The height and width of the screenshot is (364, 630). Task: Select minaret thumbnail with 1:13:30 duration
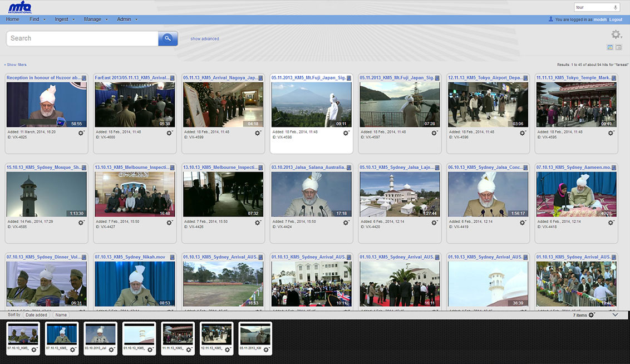click(47, 194)
